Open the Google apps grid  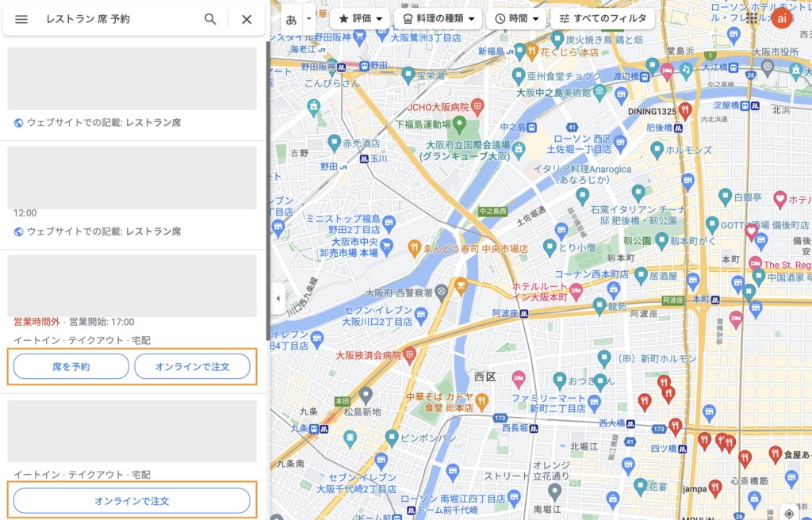[751, 17]
